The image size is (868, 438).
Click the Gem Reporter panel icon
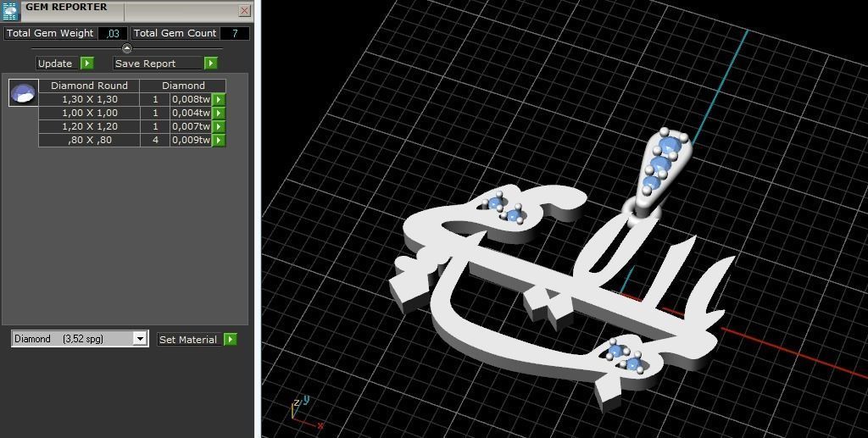pos(10,10)
